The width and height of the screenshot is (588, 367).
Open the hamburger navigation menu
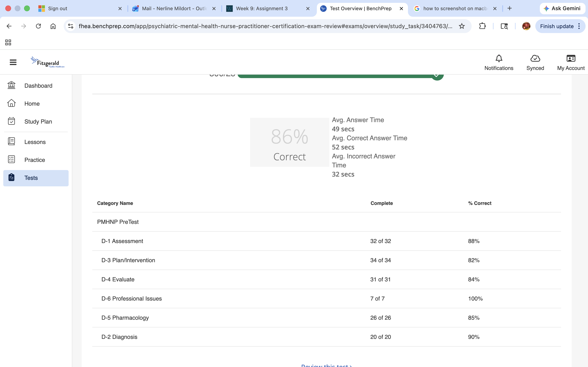point(13,62)
